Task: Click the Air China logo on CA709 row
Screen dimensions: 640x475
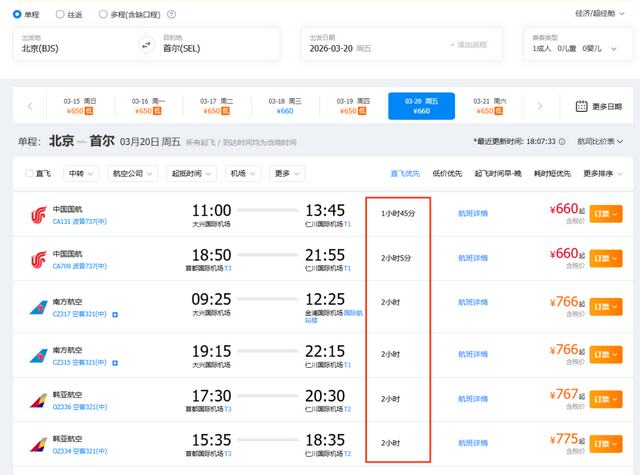Action: pos(39,260)
